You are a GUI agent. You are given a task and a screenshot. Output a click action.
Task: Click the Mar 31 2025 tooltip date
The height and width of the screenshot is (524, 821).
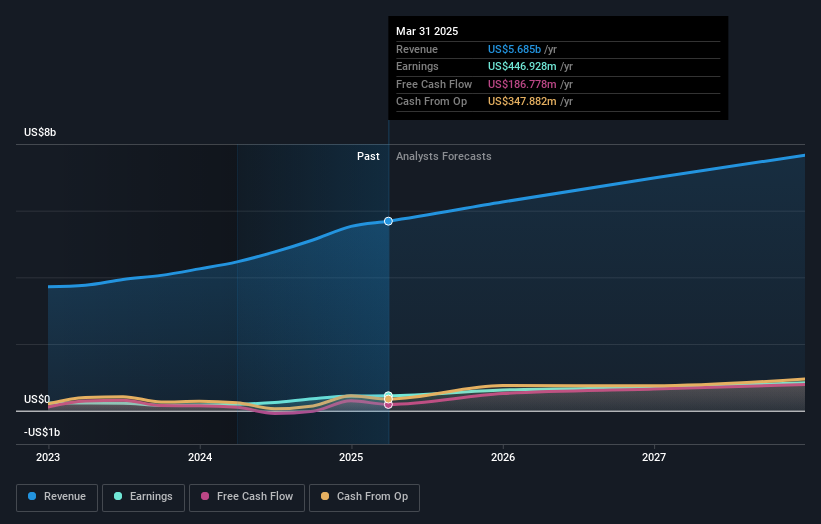427,31
